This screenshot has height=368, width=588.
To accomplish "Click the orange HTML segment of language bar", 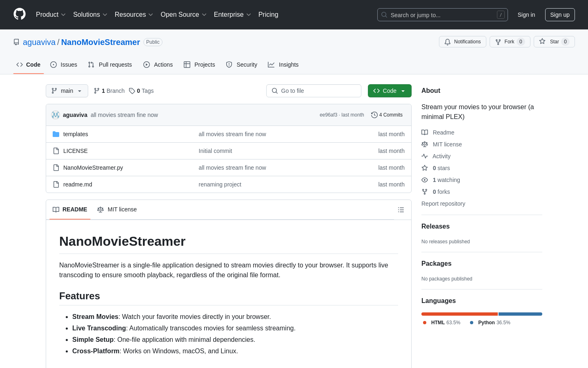I will click(x=459, y=314).
